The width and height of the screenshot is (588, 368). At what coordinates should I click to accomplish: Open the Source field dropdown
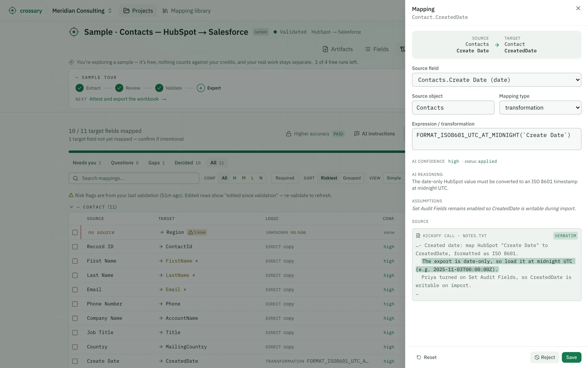pyautogui.click(x=497, y=80)
